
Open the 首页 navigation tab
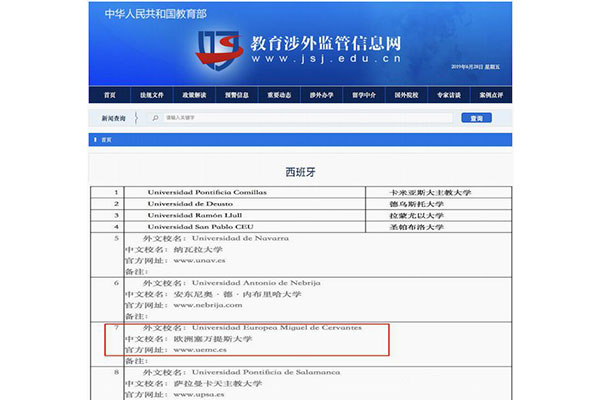click(109, 95)
